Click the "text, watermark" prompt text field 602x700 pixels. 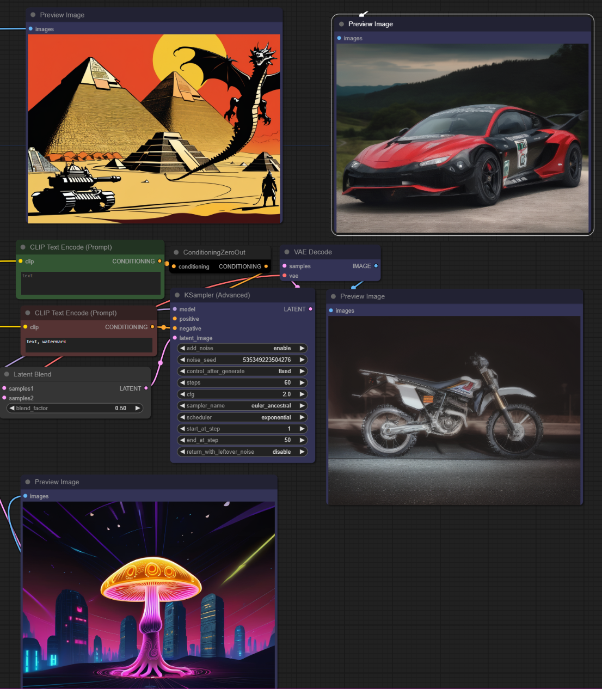click(89, 345)
